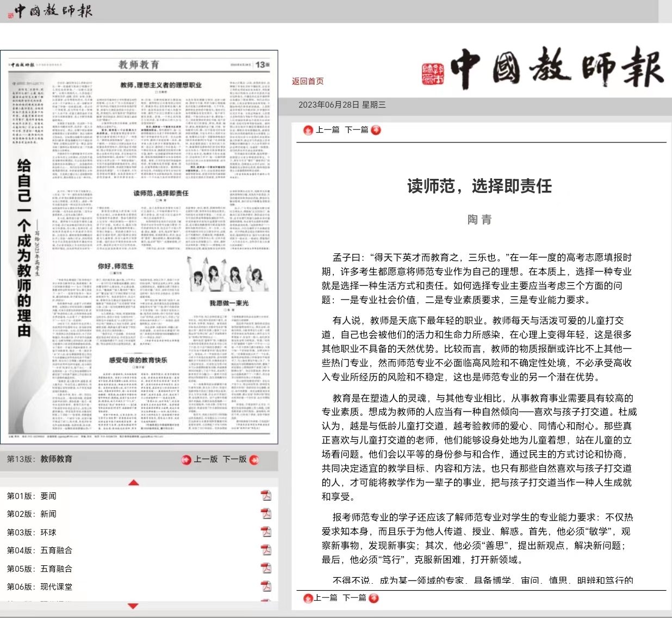Select 第01版：要闻 in the page list
672x618 pixels.
point(32,496)
